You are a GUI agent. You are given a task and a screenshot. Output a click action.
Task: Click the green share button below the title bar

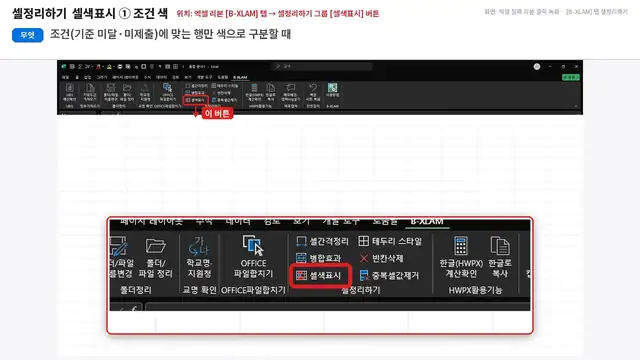(x=571, y=77)
